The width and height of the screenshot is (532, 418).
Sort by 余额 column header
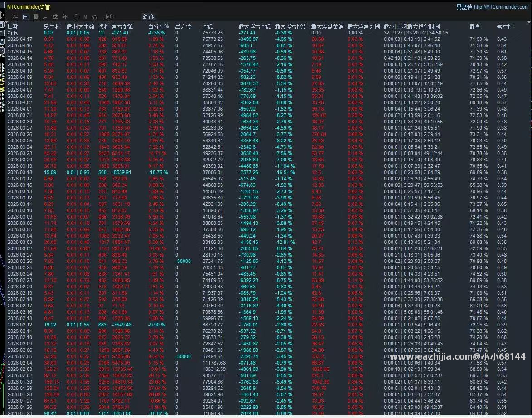(208, 26)
